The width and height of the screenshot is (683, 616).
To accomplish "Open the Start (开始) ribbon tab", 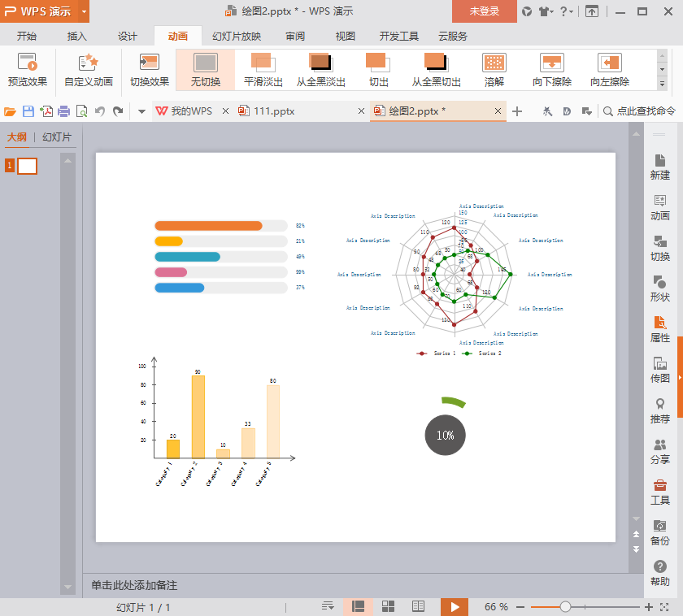I will click(x=27, y=36).
